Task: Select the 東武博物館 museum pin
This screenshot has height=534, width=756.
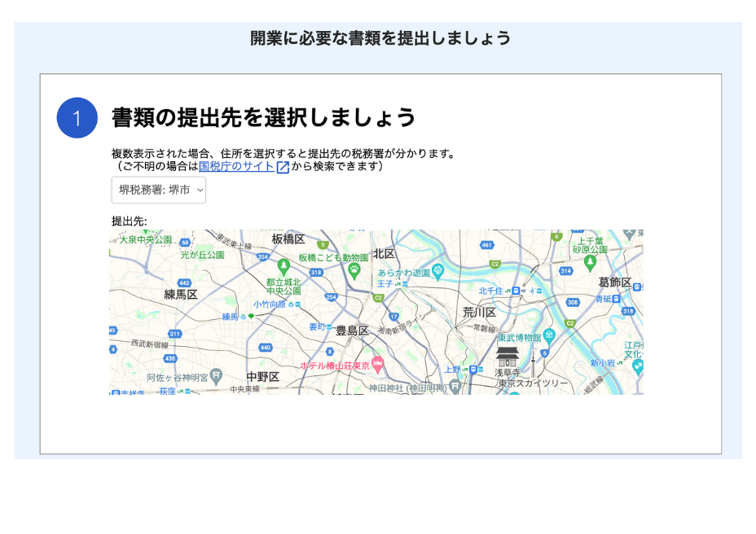Action: [549, 335]
